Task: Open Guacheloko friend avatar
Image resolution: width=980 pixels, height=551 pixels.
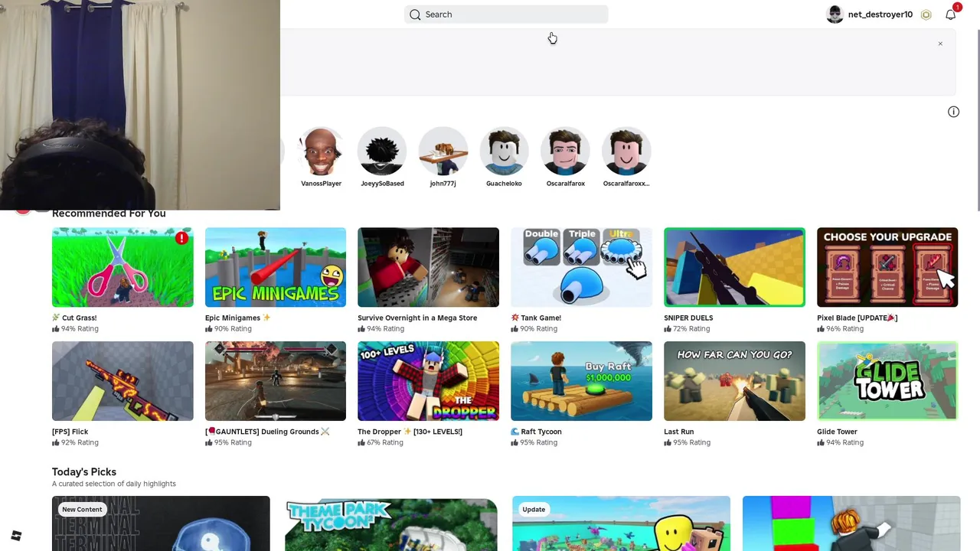Action: point(504,152)
